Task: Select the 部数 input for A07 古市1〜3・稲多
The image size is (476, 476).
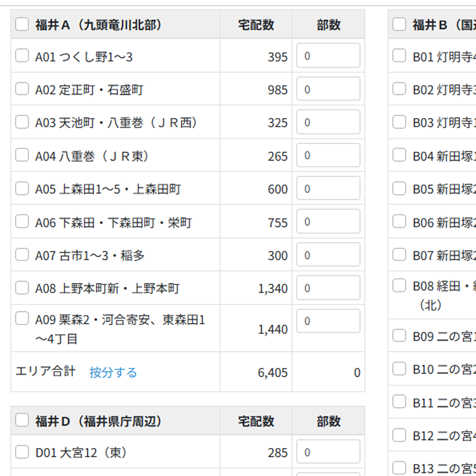Action: [328, 255]
